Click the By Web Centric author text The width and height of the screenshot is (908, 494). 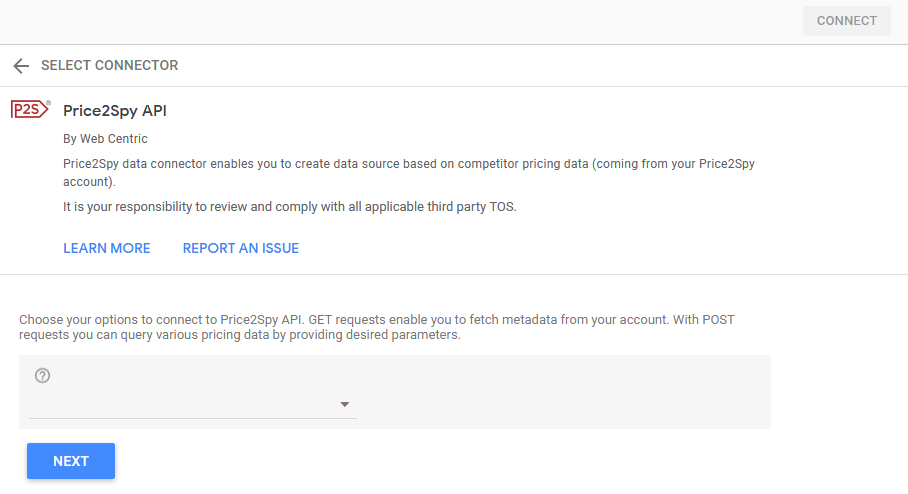tap(105, 139)
